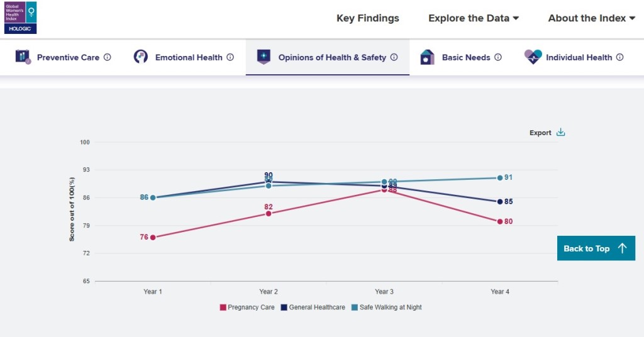Click the Basic Needs house icon
644x337 pixels.
[428, 57]
